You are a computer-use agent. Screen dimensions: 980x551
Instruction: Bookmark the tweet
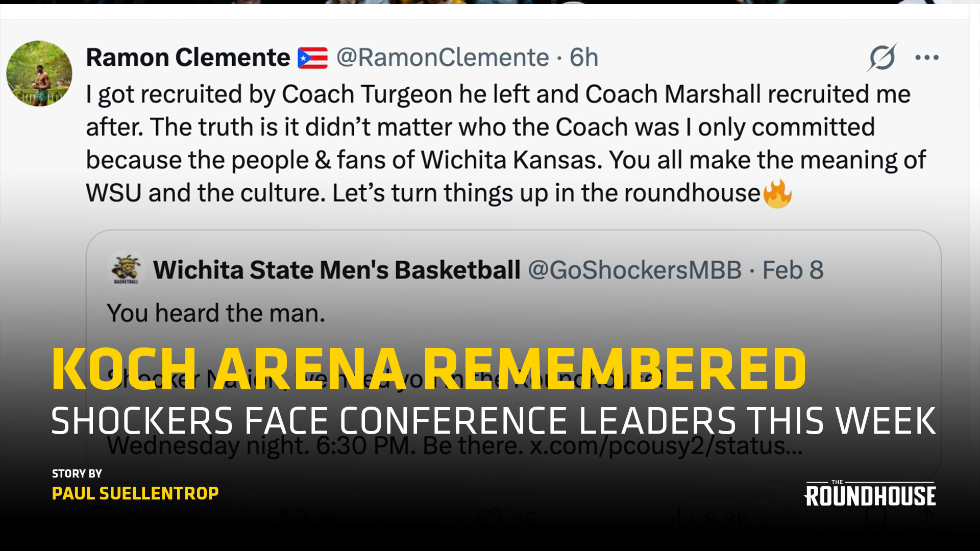pyautogui.click(x=876, y=517)
